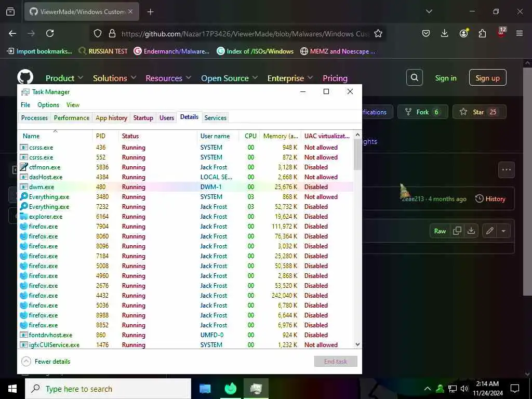Open the Windows Start menu
532x399 pixels.
pyautogui.click(x=12, y=389)
